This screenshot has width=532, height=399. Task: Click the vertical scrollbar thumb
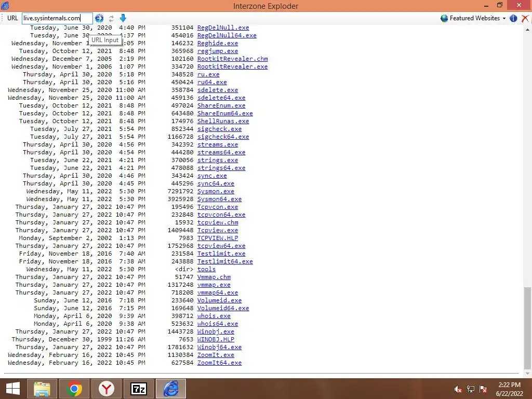point(527,328)
